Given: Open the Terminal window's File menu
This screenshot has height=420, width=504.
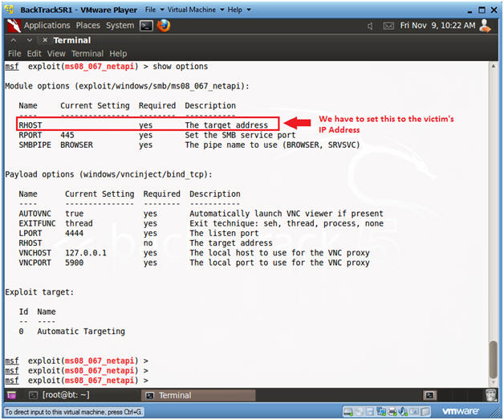Looking at the screenshot, I should (14, 53).
